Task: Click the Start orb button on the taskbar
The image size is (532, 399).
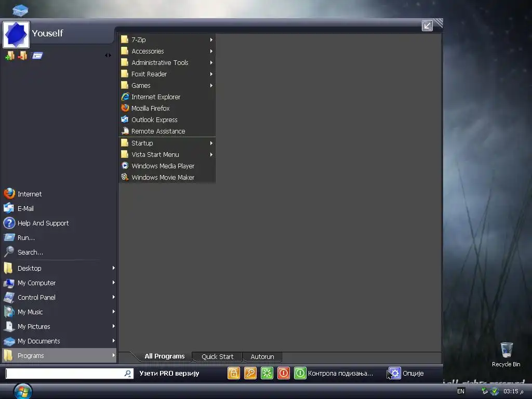Action: coord(23,391)
